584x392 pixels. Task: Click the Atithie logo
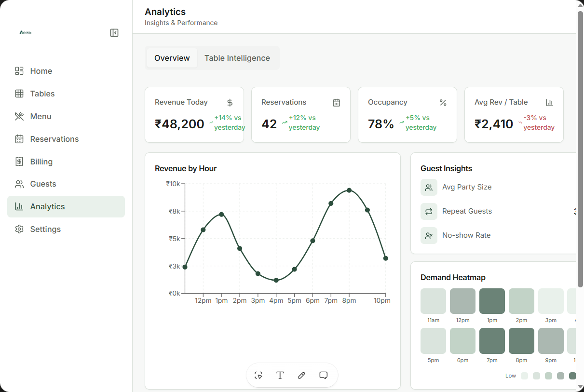(26, 32)
